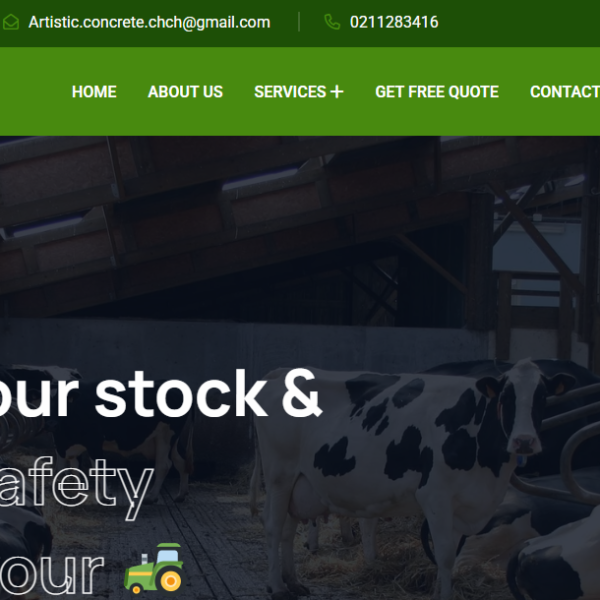This screenshot has height=600, width=600.
Task: Open the ABOUT US page
Action: (x=185, y=92)
